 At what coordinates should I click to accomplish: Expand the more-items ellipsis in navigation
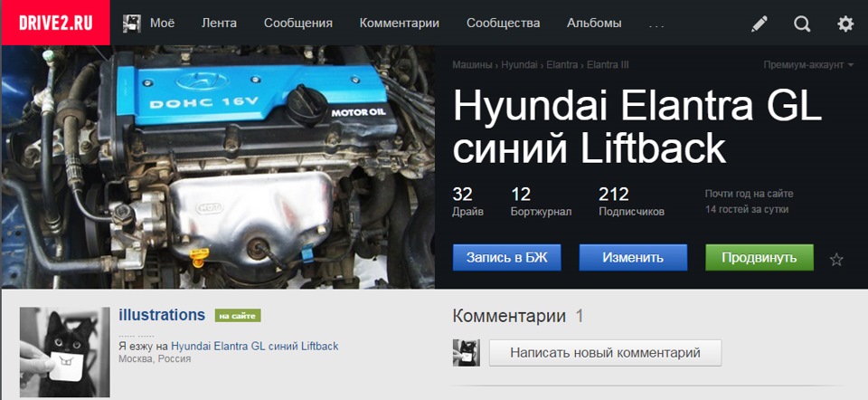(656, 25)
